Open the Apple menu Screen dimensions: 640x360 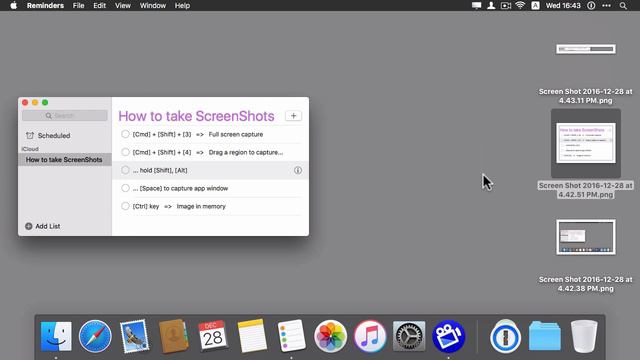pyautogui.click(x=13, y=6)
